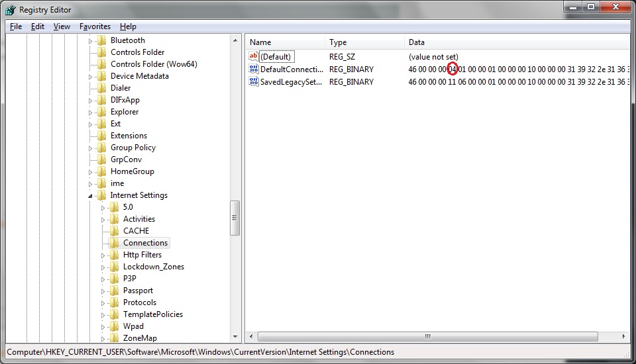Image resolution: width=636 pixels, height=364 pixels.
Task: Expand the Group Policy key
Action: click(x=91, y=148)
